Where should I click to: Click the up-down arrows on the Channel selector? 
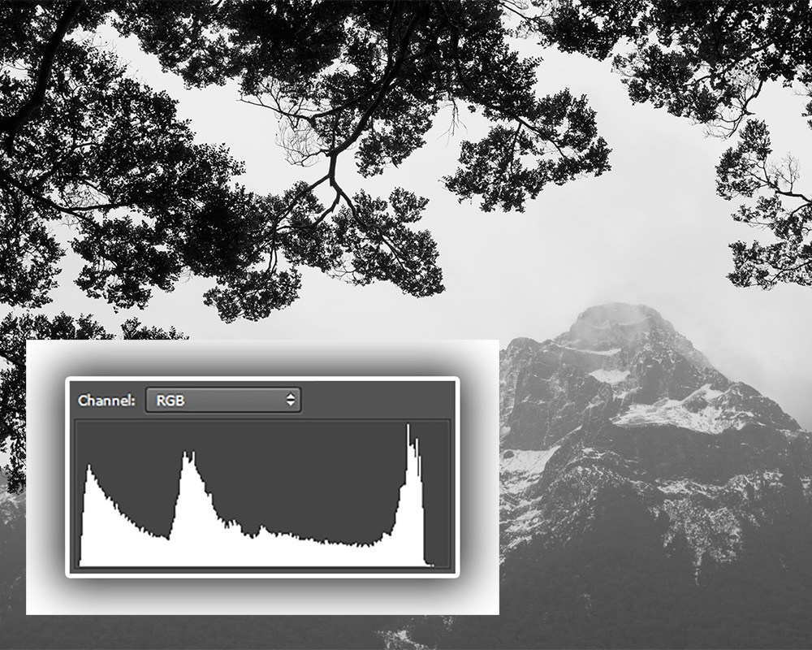pos(289,401)
